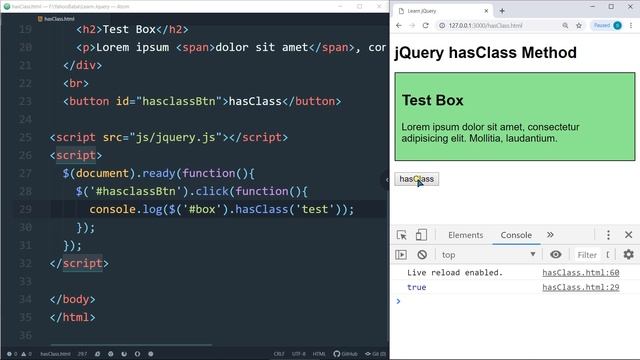Click the tree view toggle handle at the editor edge

387,180
